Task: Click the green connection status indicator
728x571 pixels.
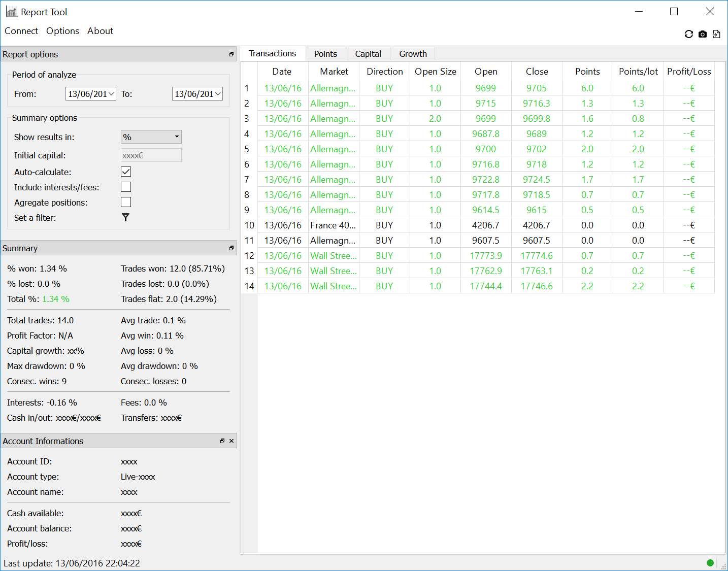Action: (x=710, y=562)
